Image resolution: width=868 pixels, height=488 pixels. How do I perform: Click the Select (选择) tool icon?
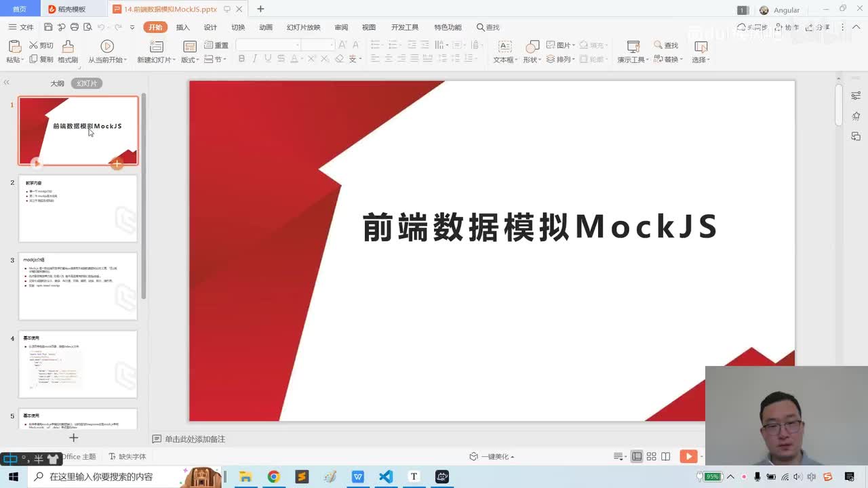click(x=701, y=46)
